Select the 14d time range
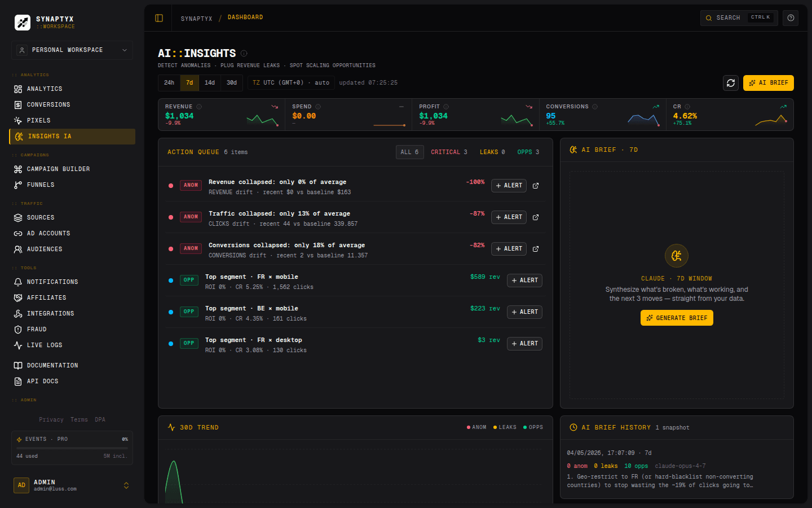Image resolution: width=812 pixels, height=508 pixels. (210, 83)
